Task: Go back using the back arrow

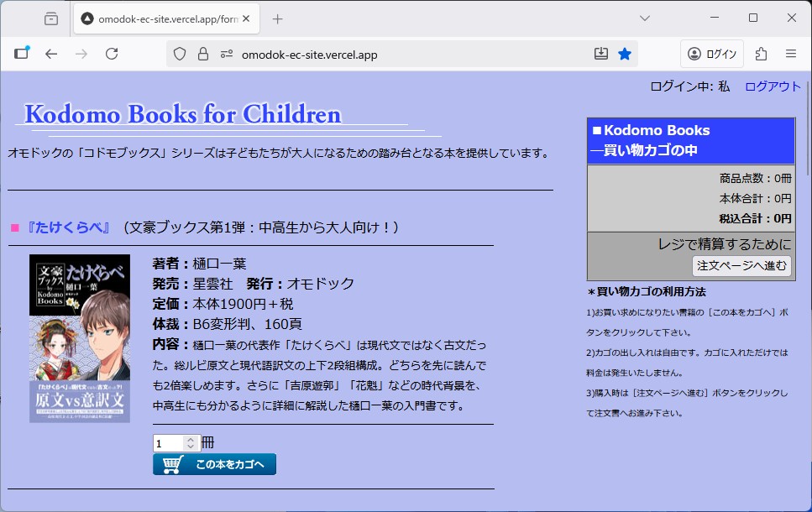Action: tap(51, 54)
